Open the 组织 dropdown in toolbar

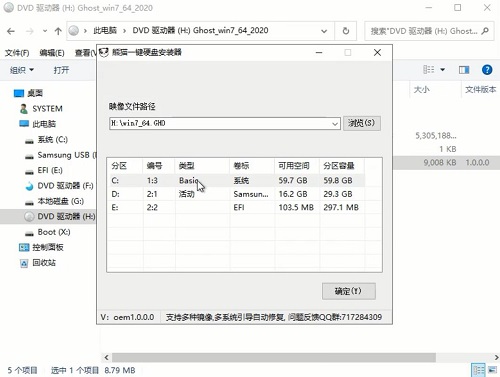[22, 70]
